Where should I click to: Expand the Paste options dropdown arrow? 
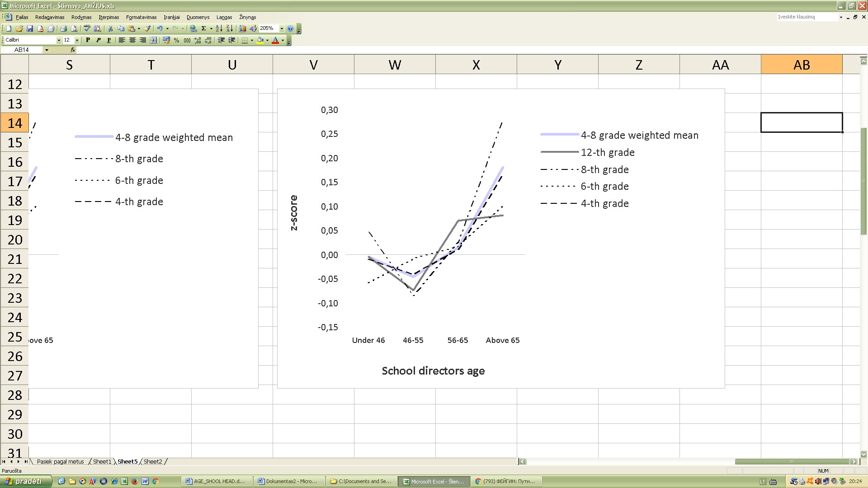[x=139, y=28]
